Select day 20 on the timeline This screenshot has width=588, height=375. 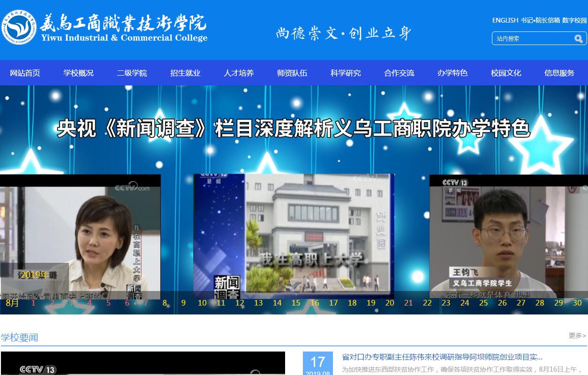[x=390, y=303]
